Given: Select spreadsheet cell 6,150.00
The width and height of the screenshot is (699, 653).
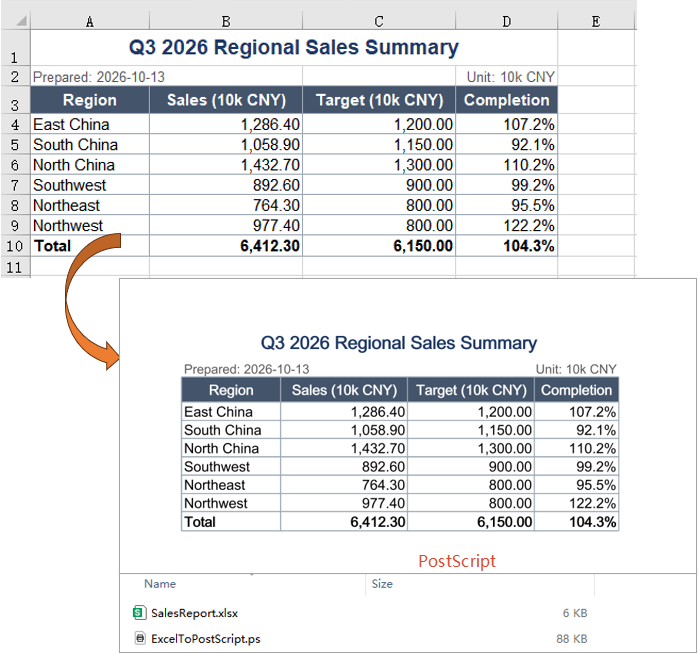Looking at the screenshot, I should [x=379, y=246].
